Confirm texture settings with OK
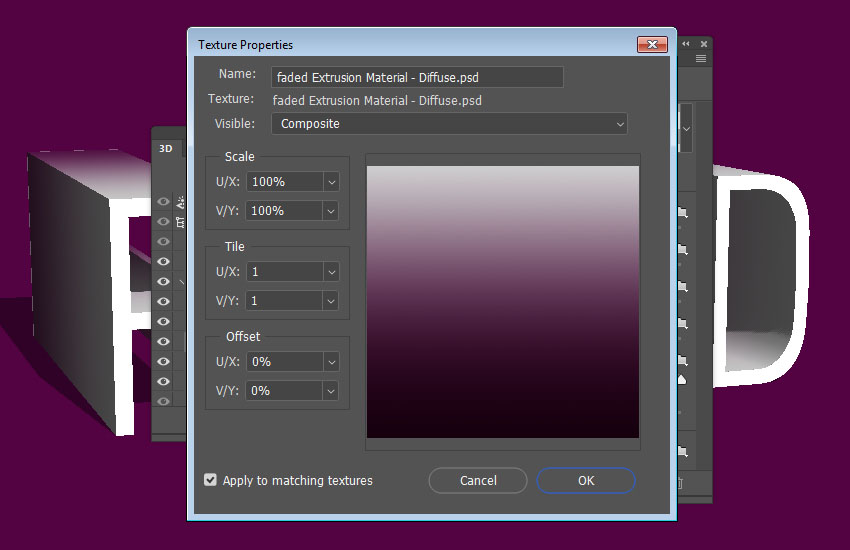This screenshot has height=550, width=850. [585, 481]
